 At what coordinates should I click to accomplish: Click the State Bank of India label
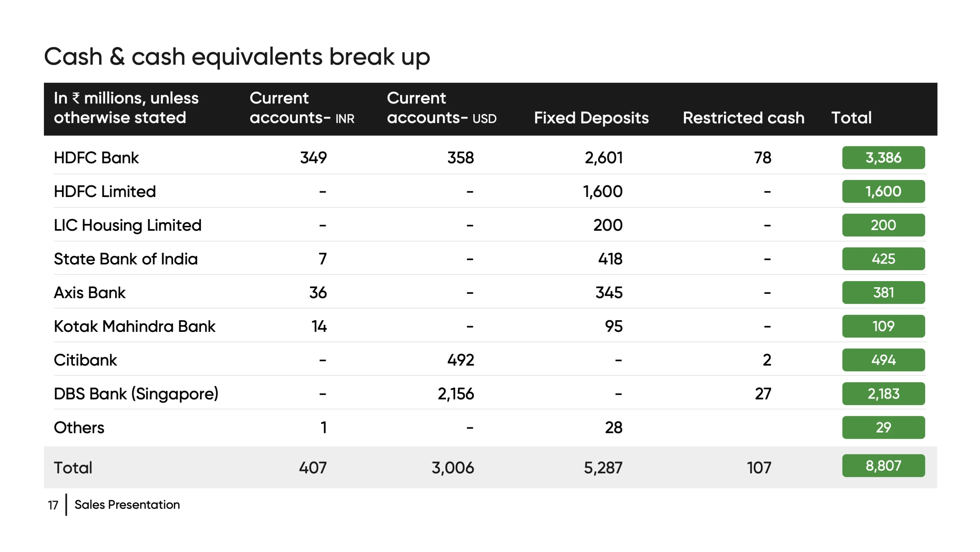click(x=126, y=259)
